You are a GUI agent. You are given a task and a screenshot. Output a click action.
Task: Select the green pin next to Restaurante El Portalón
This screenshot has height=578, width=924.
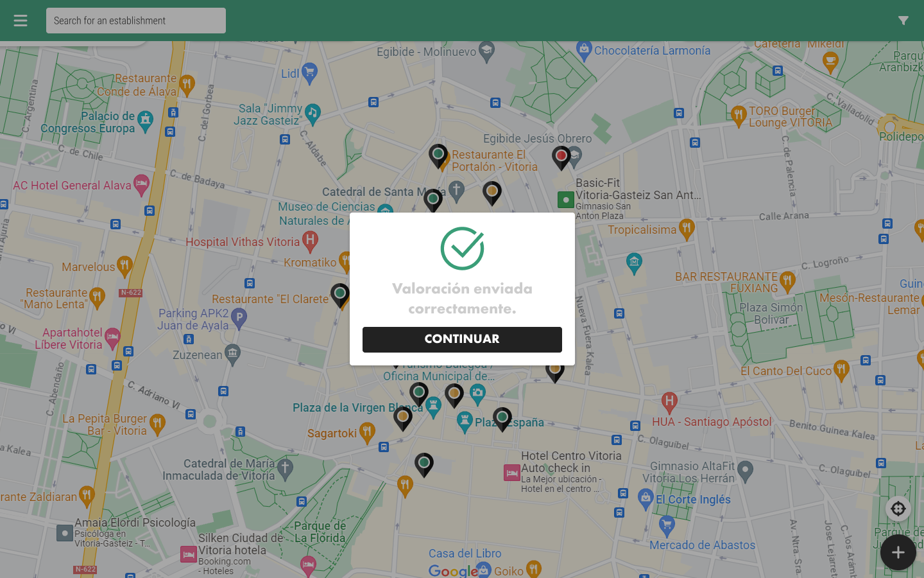click(438, 156)
